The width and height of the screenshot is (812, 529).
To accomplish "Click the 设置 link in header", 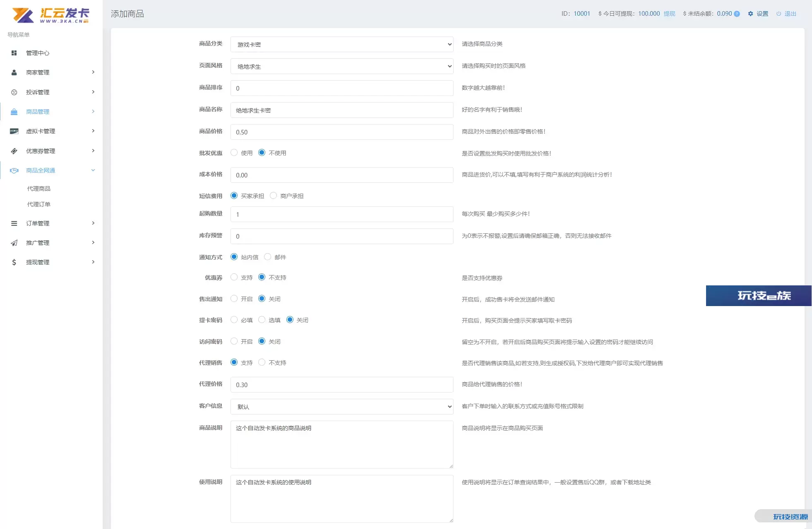I will tap(762, 14).
